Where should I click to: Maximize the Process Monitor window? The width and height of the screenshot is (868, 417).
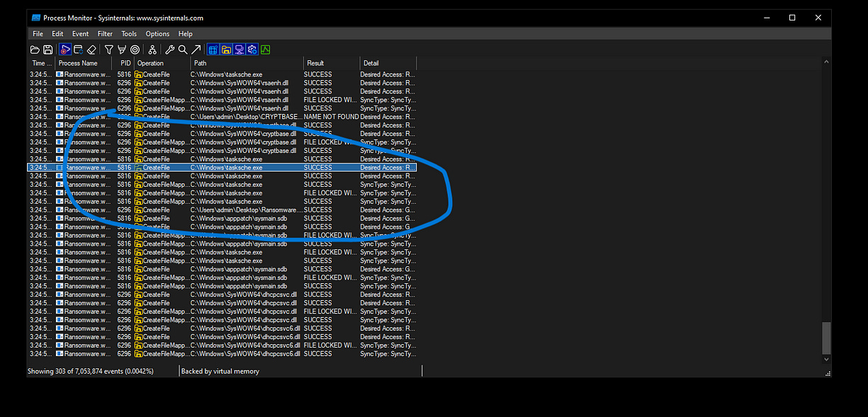(792, 18)
